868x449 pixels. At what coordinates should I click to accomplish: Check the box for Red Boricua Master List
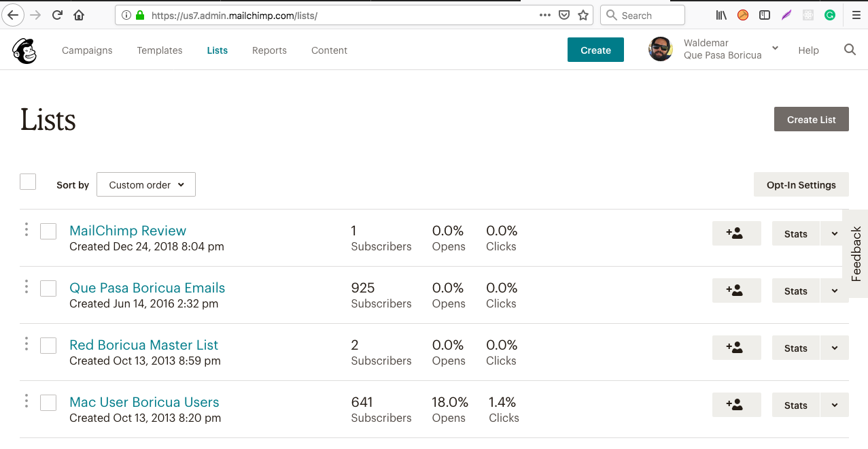point(48,346)
